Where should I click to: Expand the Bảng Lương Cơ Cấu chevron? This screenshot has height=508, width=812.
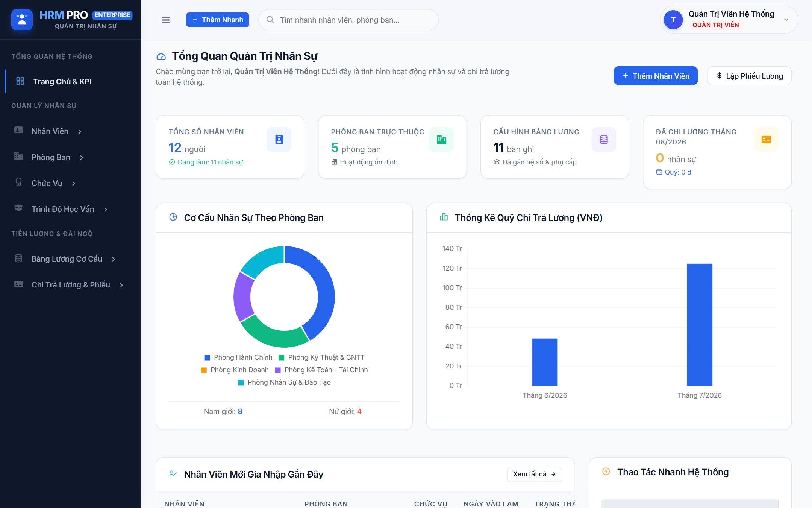[114, 259]
